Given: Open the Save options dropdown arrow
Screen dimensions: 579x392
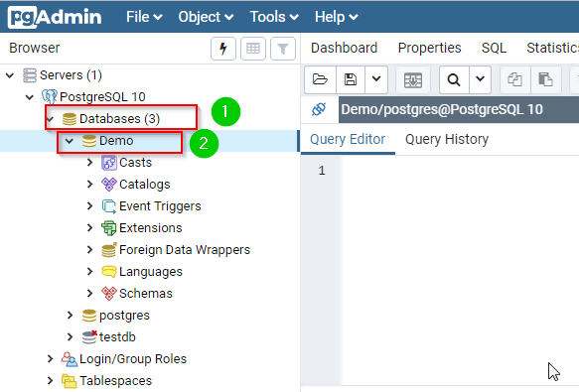Looking at the screenshot, I should [376, 78].
